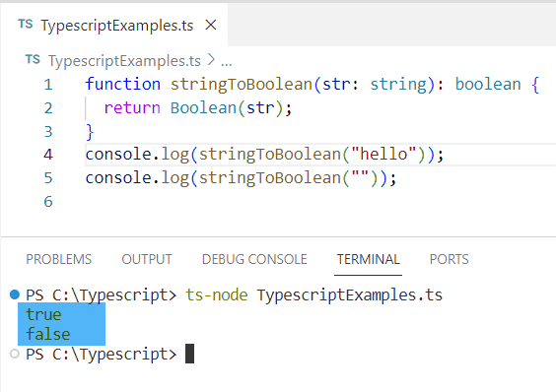Click line number 1 in gutter
556x392 pixels.
48,85
